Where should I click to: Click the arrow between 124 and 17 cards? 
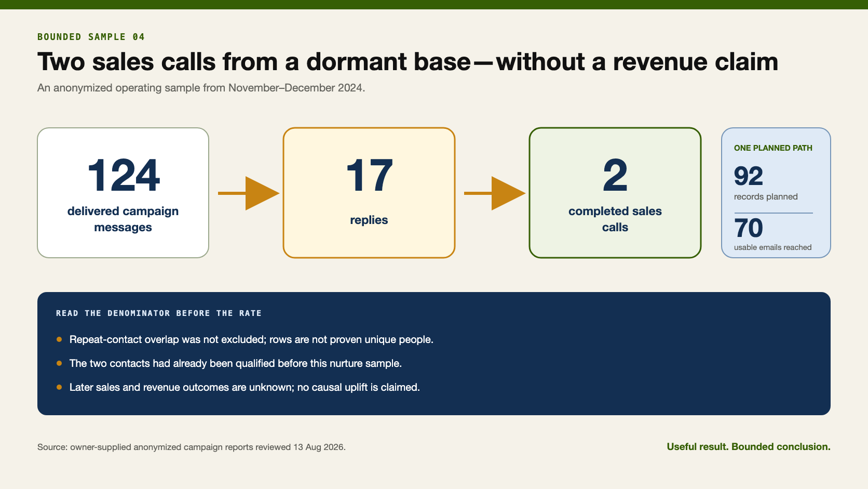pos(249,193)
